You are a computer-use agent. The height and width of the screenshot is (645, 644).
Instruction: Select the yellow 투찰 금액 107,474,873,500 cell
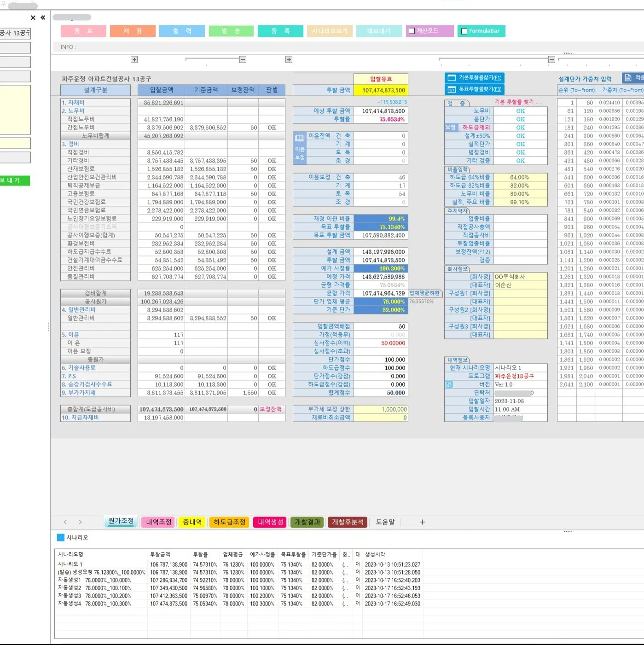(x=381, y=90)
